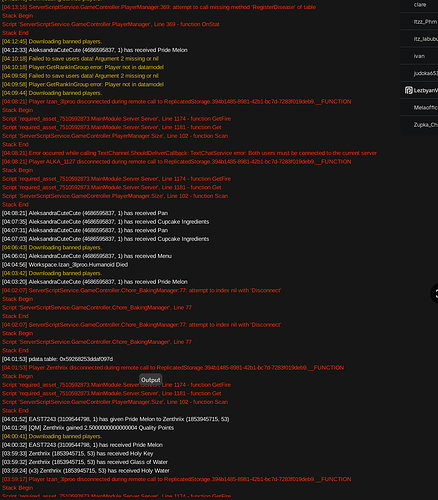Click the 04:10:18 GetRankInGroup error line

click(83, 67)
